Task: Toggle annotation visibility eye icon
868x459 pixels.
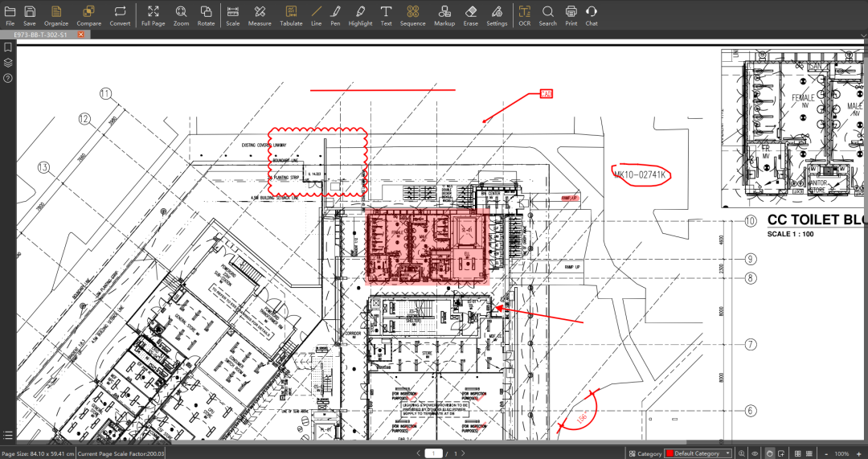Action: point(755,453)
